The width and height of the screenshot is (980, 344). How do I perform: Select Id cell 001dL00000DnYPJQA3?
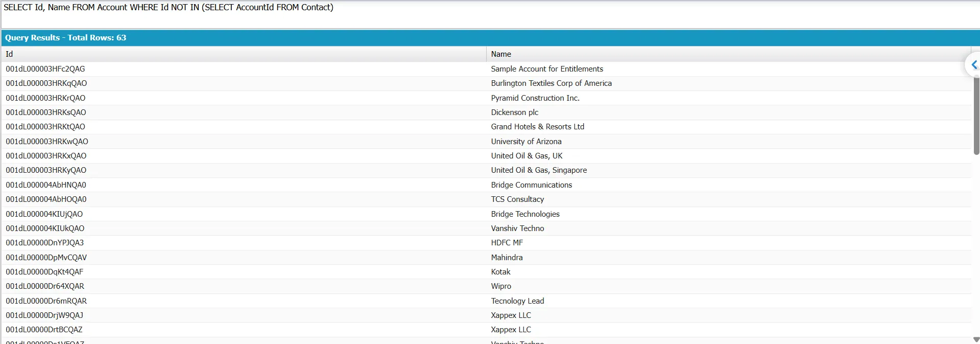[45, 243]
